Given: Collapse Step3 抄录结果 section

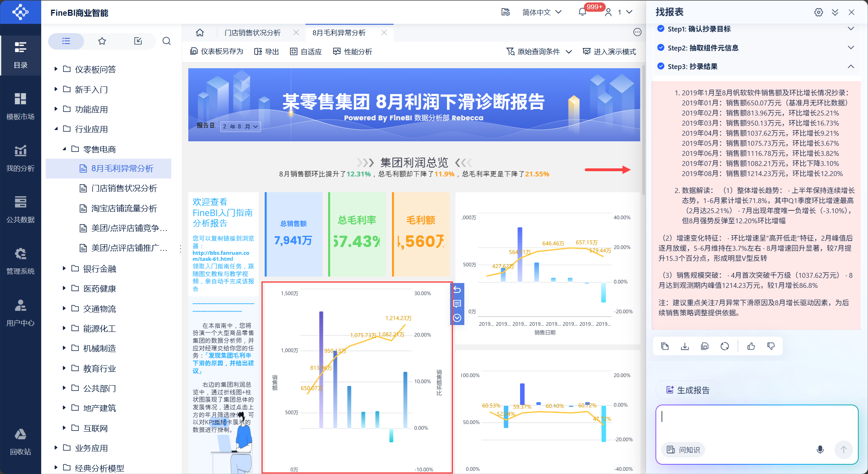Looking at the screenshot, I should [851, 67].
